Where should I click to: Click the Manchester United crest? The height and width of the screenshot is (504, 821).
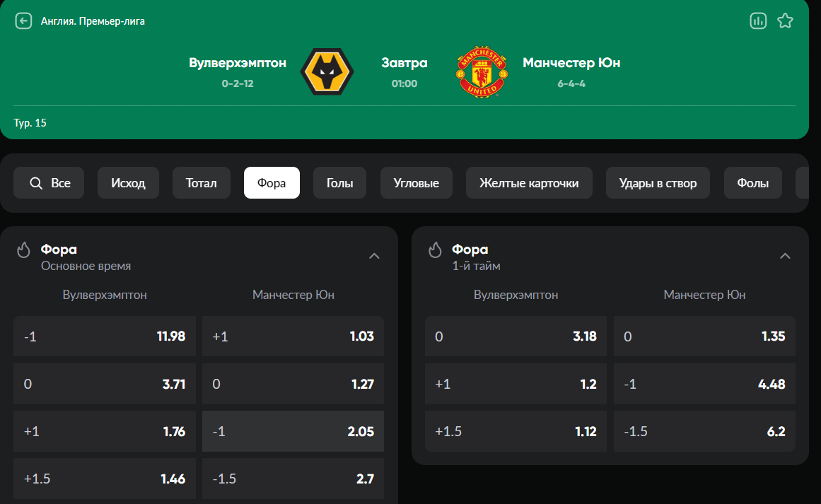pos(481,72)
